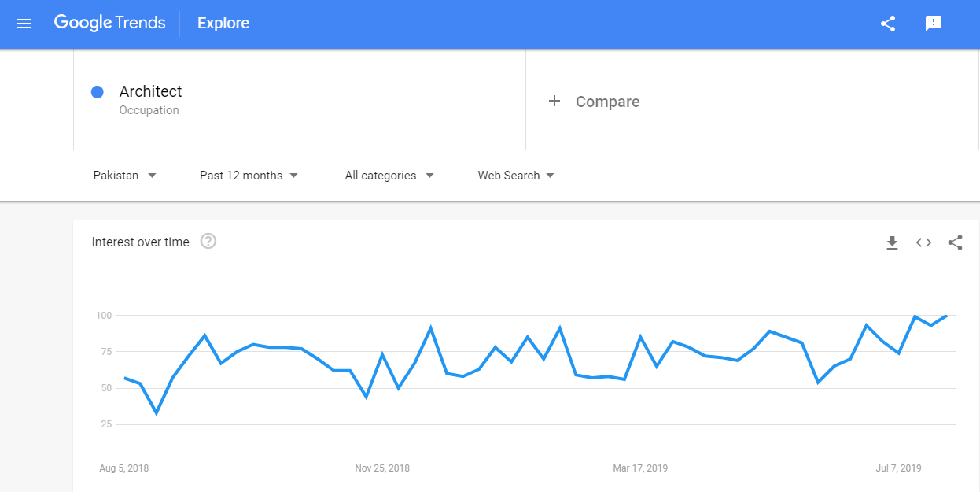Click the help question mark icon

click(x=208, y=242)
